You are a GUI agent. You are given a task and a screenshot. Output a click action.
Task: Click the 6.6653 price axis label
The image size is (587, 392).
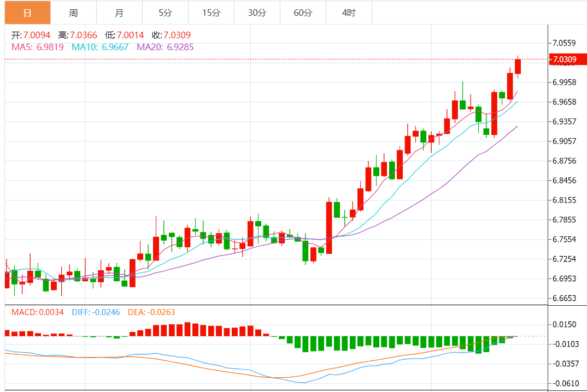pyautogui.click(x=564, y=298)
